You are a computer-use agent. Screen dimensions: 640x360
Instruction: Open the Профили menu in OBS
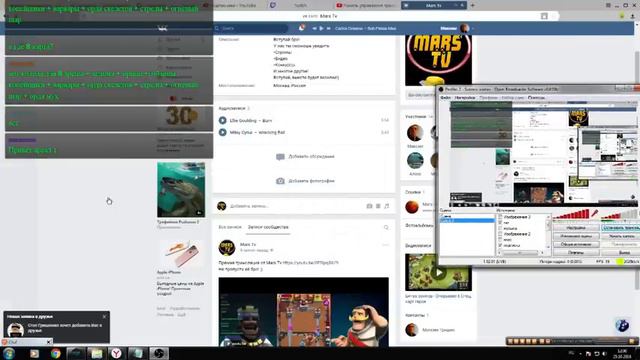[x=488, y=98]
